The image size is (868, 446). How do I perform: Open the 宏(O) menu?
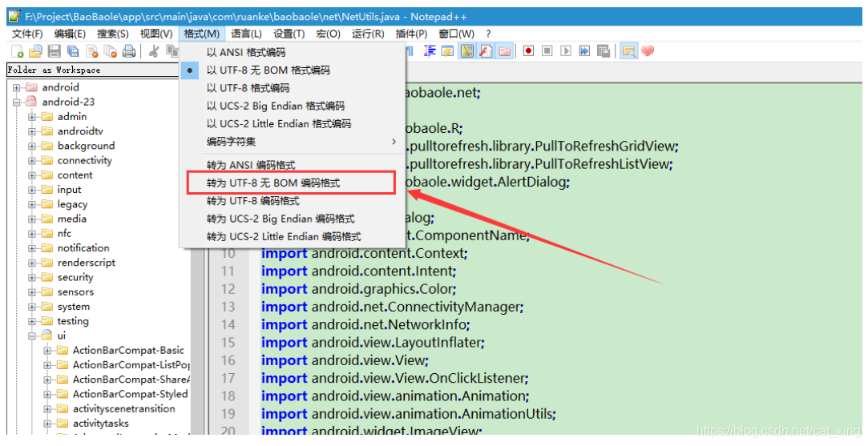[329, 34]
